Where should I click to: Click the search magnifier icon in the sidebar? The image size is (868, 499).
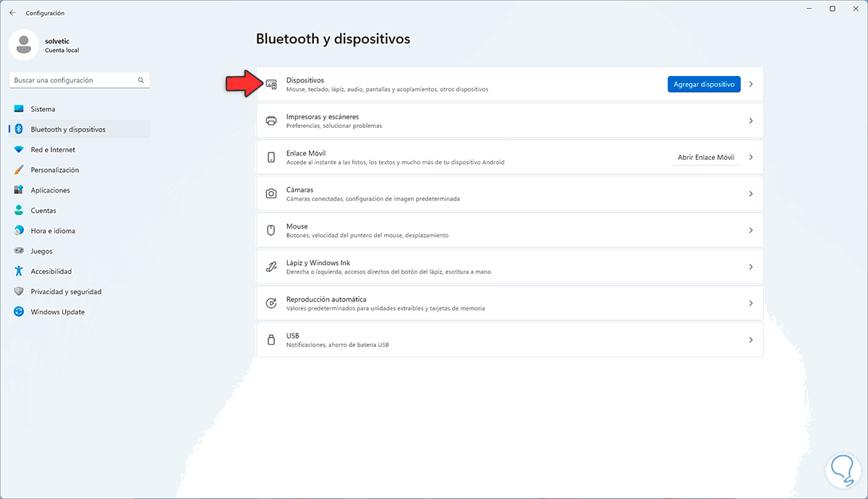[140, 80]
